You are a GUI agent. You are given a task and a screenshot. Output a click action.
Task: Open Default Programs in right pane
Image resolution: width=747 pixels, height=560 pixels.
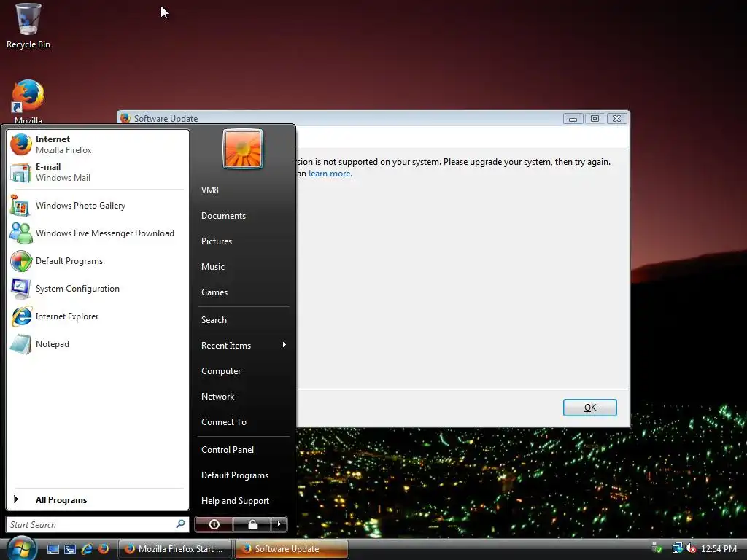pos(243,475)
